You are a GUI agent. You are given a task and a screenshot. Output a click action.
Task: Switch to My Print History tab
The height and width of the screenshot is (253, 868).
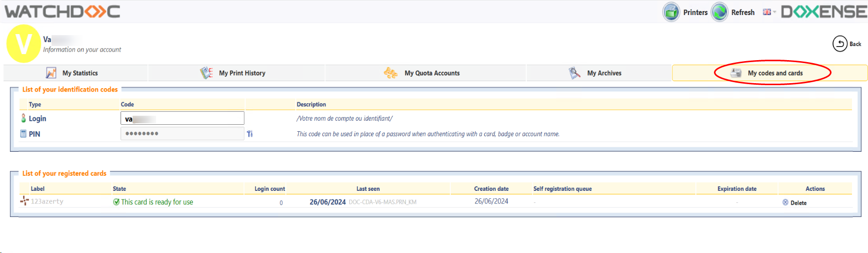(x=236, y=73)
